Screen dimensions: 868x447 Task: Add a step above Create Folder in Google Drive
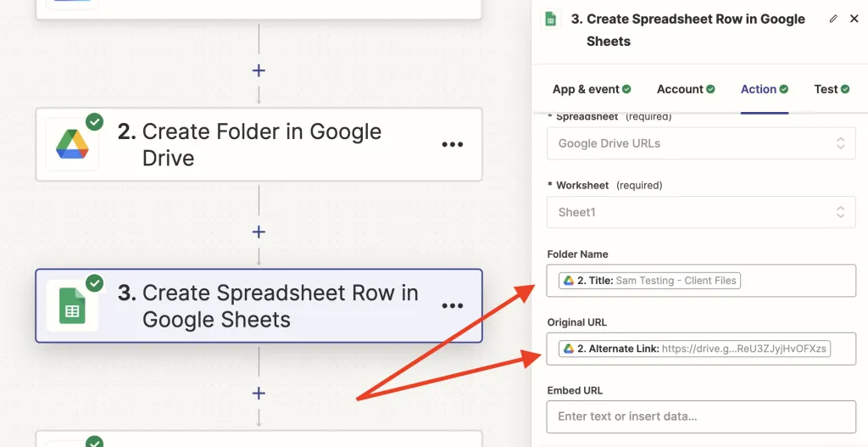[x=259, y=70]
